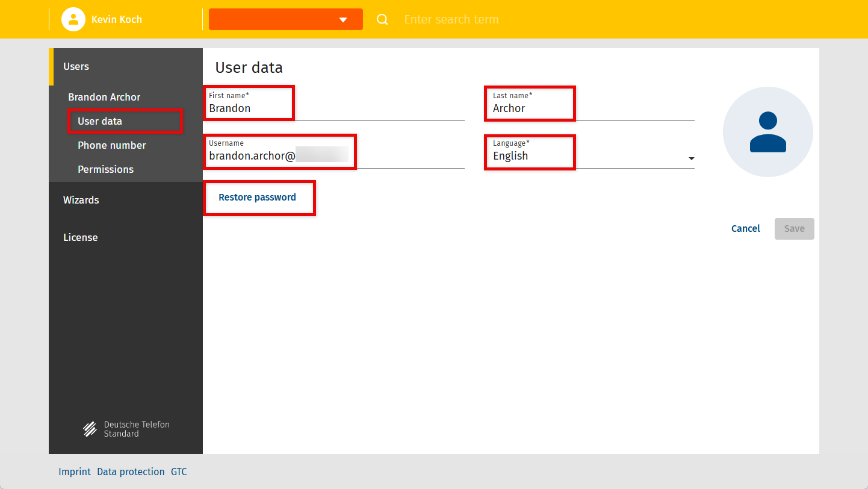Screen dimensions: 868x489
Task: Click into the Last name field
Action: point(590,108)
